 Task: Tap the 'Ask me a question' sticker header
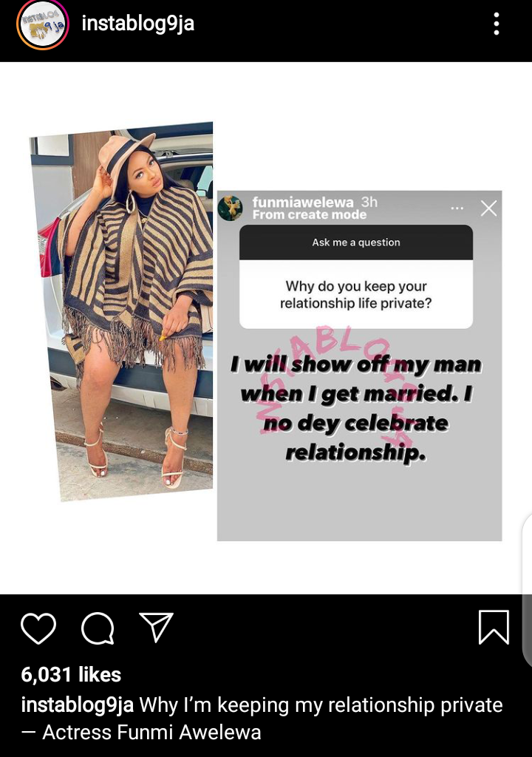[x=356, y=242]
